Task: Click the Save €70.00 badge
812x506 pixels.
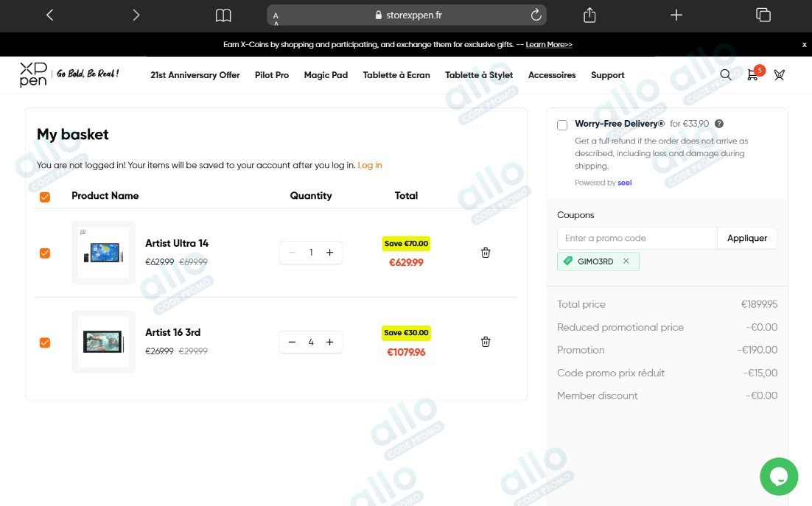Action: [x=406, y=243]
